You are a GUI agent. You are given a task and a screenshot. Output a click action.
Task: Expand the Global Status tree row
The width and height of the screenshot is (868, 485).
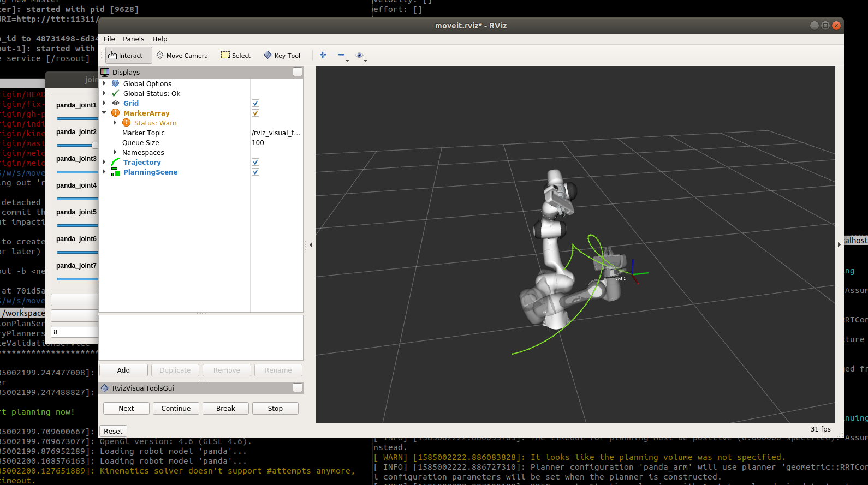coord(104,93)
